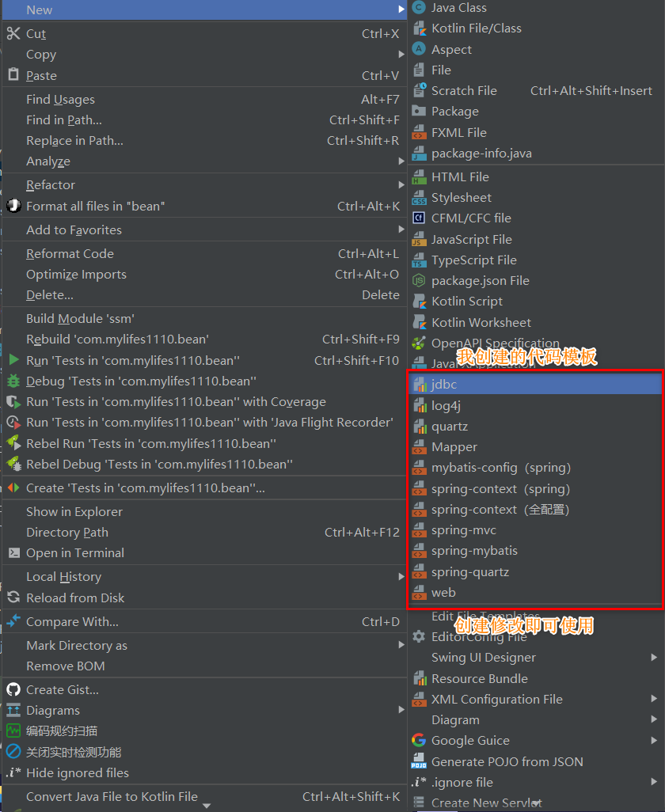Expand the Mark Directory as submenu arrow
The width and height of the screenshot is (665, 812).
(x=401, y=645)
